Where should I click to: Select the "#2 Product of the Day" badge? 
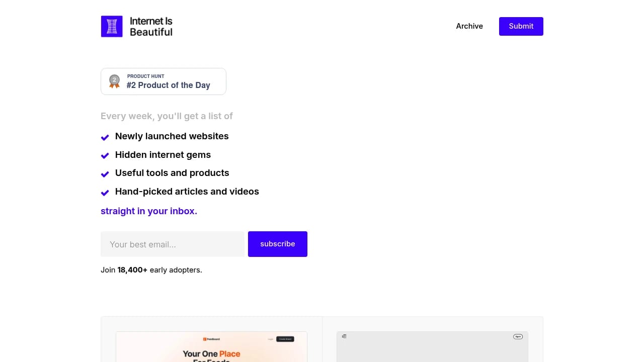tap(163, 81)
